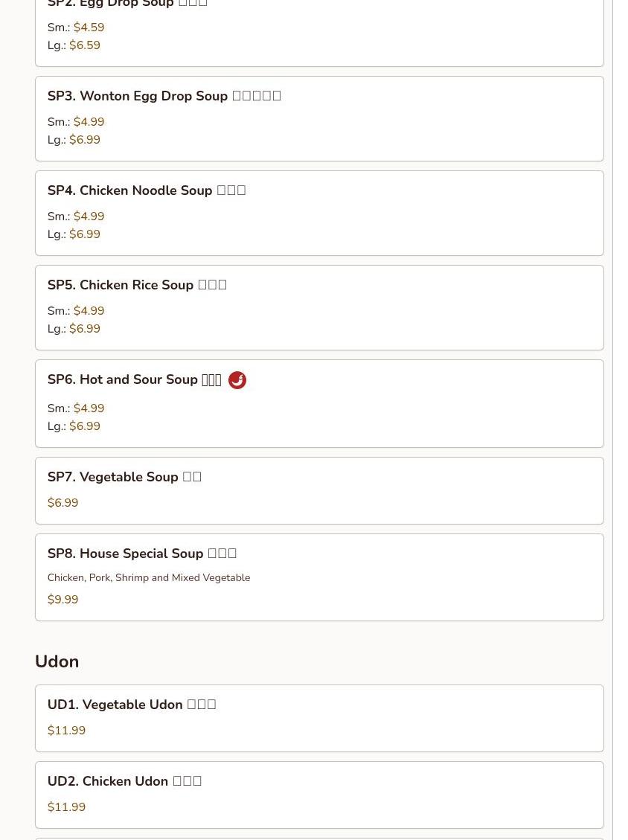
Task: Click the $11.99 price under Vegetable Udon
Action: (x=66, y=731)
